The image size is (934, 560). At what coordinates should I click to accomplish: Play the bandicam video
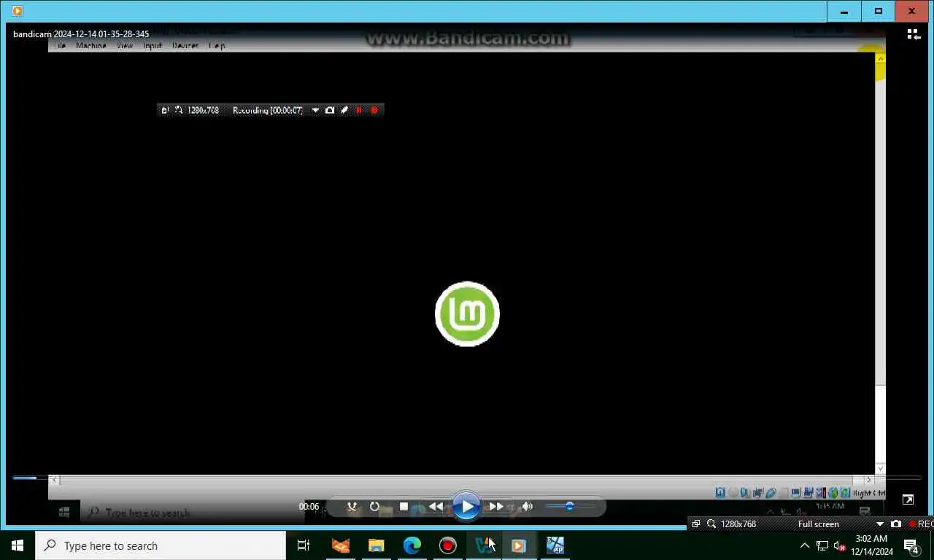click(466, 507)
